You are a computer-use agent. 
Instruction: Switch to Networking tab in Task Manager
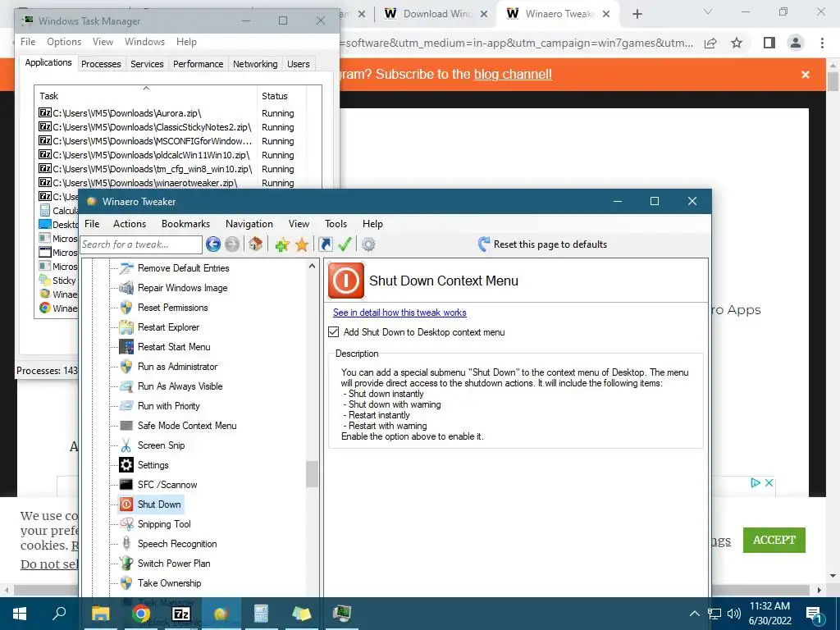(x=255, y=64)
